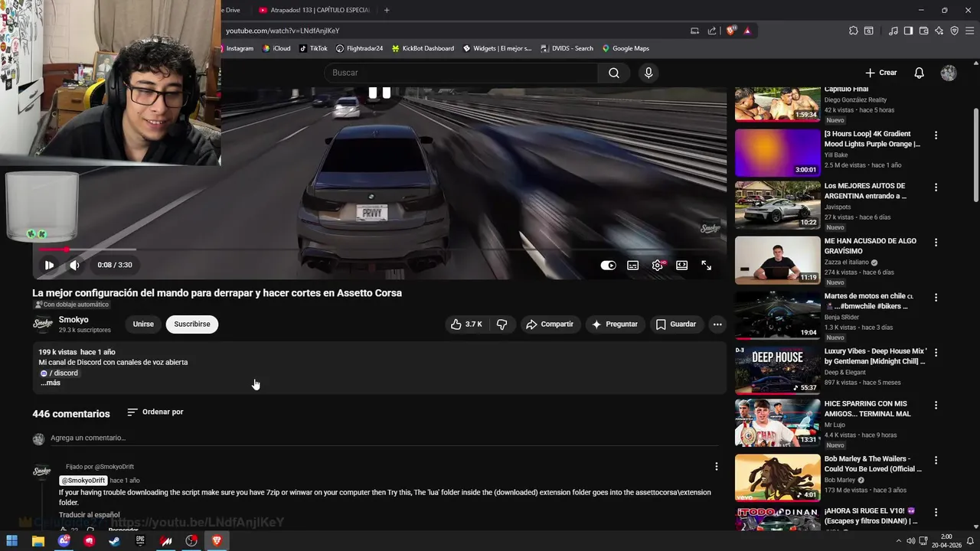Image resolution: width=980 pixels, height=551 pixels.
Task: Dislike the video with thumbs down
Action: tap(502, 324)
